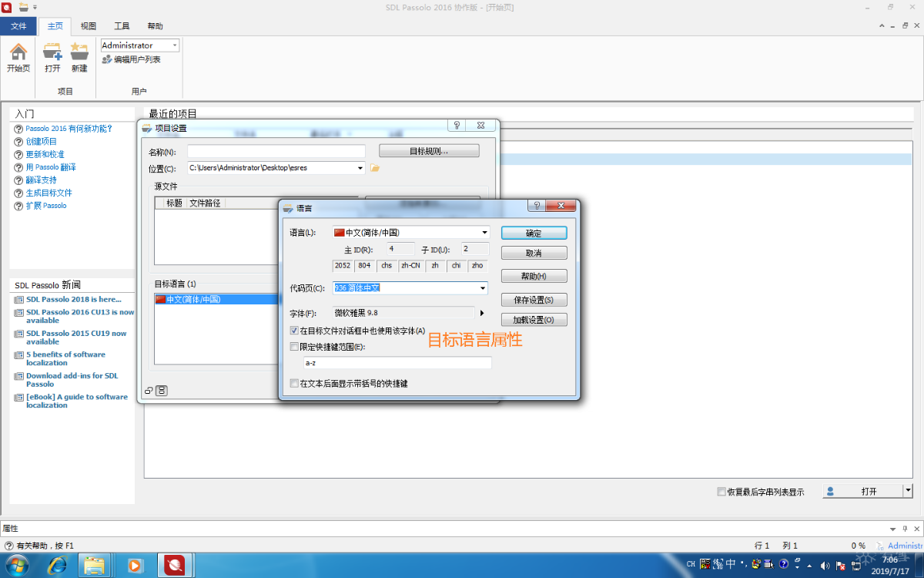The image size is (924, 578).
Task: Open Windows Start button
Action: click(16, 565)
